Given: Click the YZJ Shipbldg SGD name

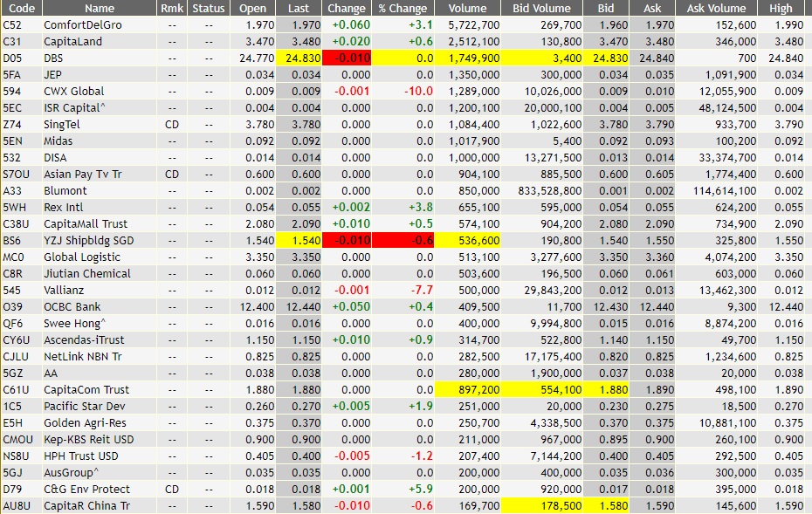Looking at the screenshot, I should 88,240.
